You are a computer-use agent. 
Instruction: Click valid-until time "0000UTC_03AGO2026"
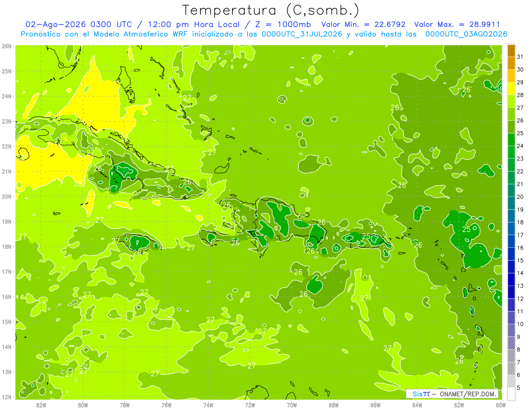coord(466,34)
